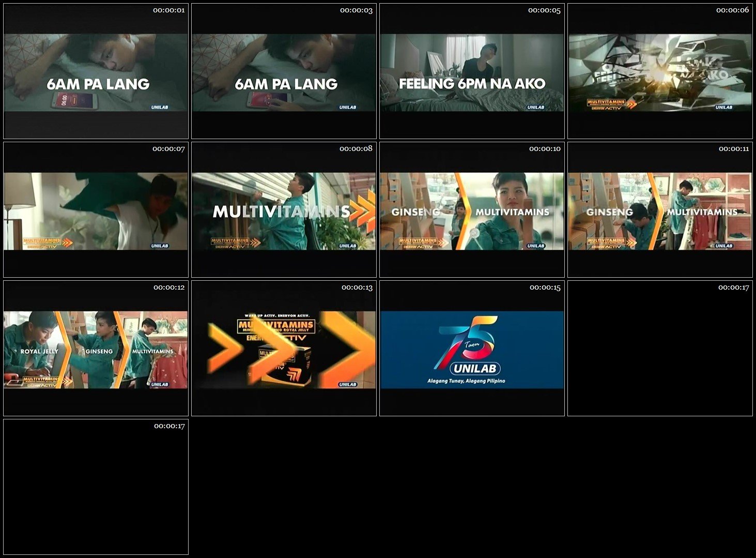The width and height of the screenshot is (756, 558).
Task: Click the 00:00:08 timestamp label
Action: (356, 149)
